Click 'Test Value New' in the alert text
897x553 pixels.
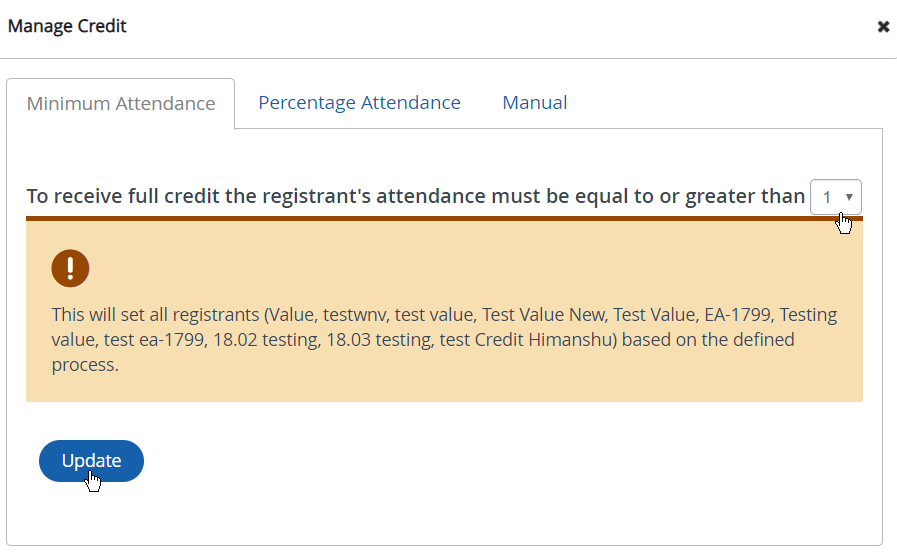click(544, 315)
